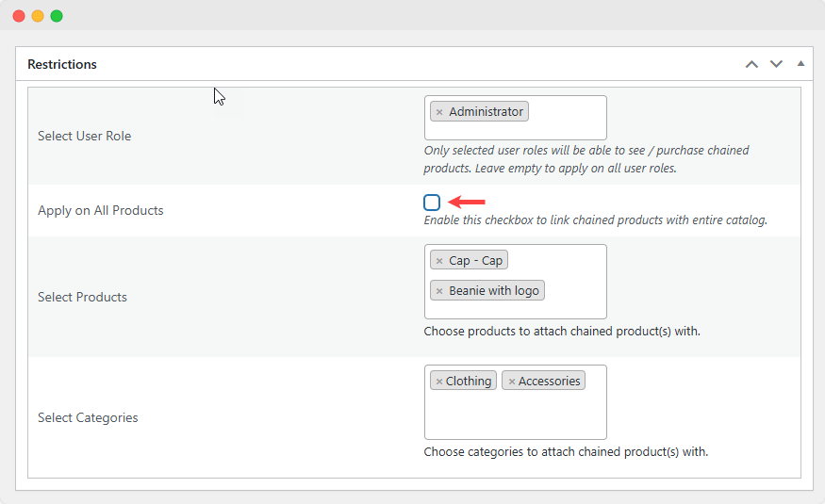Click the Administrator tag label

486,112
